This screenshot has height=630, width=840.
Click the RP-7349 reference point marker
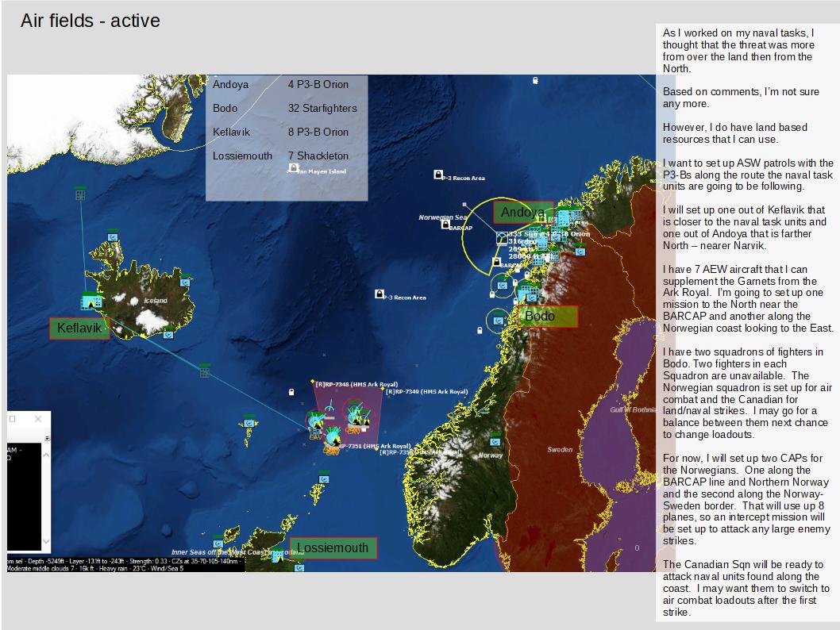[x=383, y=390]
